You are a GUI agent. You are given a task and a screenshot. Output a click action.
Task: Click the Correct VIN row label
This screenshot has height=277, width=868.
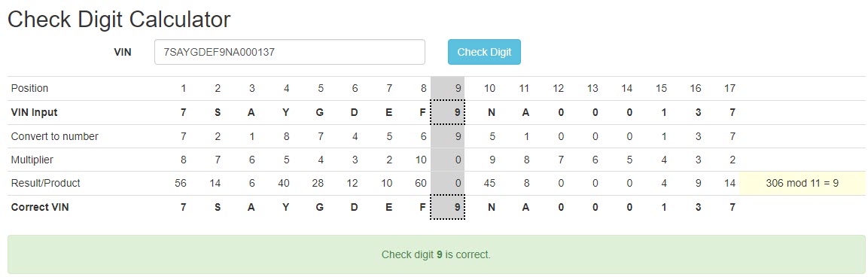(x=41, y=207)
